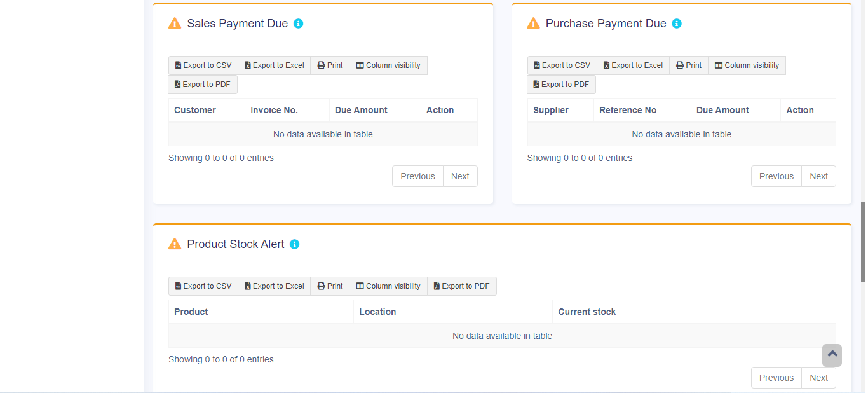Export Sales Payment Due table to Excel
Screen dimensions: 868x393
[x=275, y=65]
